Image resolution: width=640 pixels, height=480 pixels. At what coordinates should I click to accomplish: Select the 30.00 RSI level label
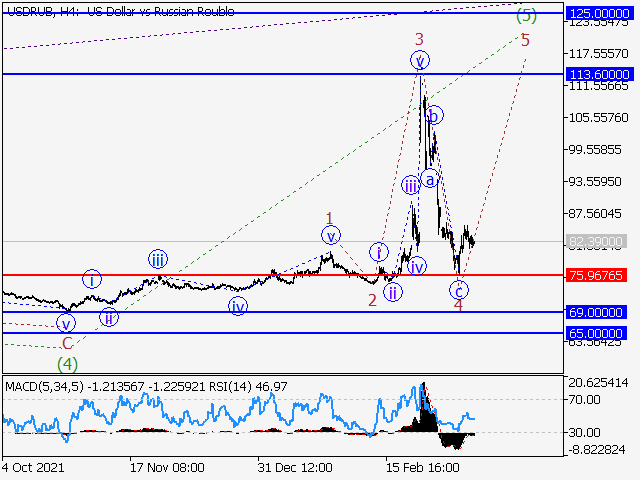(x=585, y=432)
